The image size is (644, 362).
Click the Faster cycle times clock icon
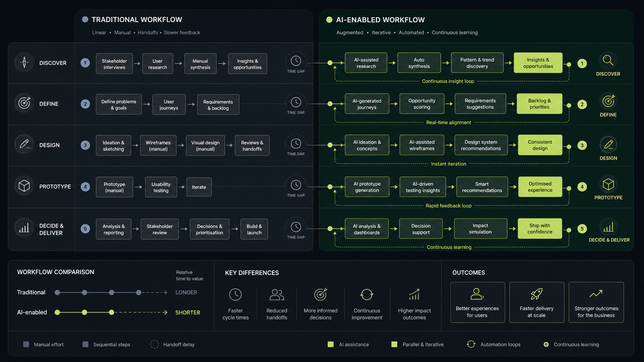tap(235, 295)
